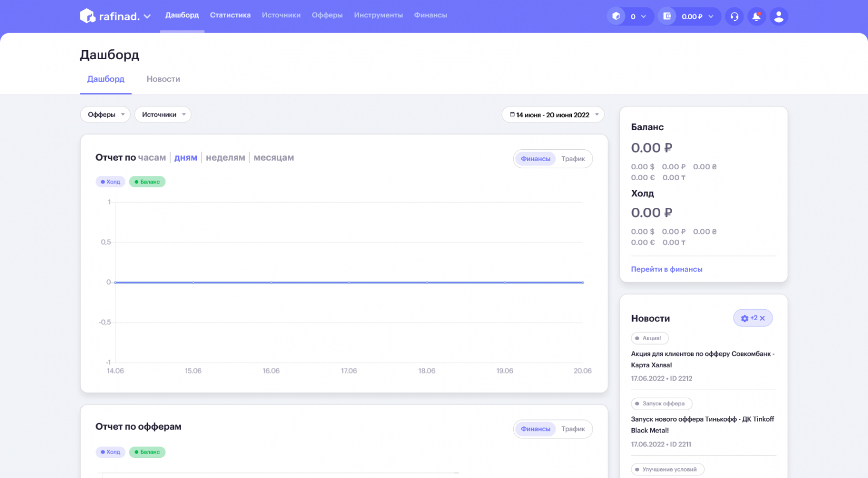The width and height of the screenshot is (868, 478).
Task: Click the 17.06 data point on chart
Action: tap(349, 283)
